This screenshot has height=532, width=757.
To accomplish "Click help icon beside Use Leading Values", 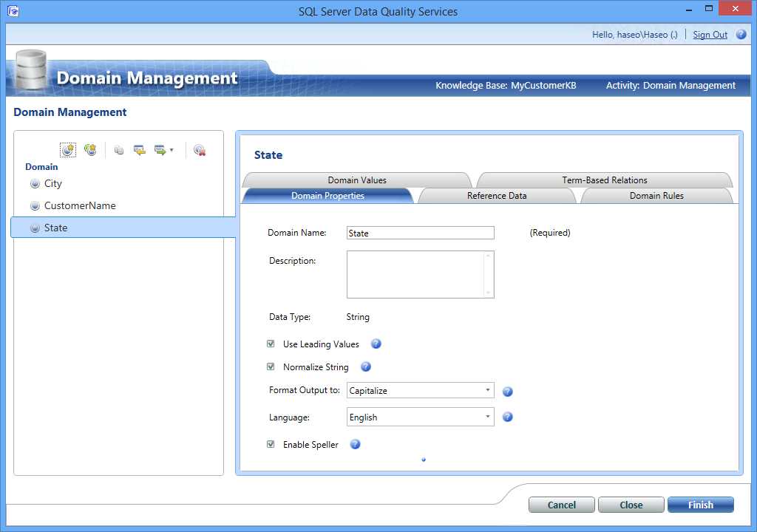I will (x=376, y=344).
